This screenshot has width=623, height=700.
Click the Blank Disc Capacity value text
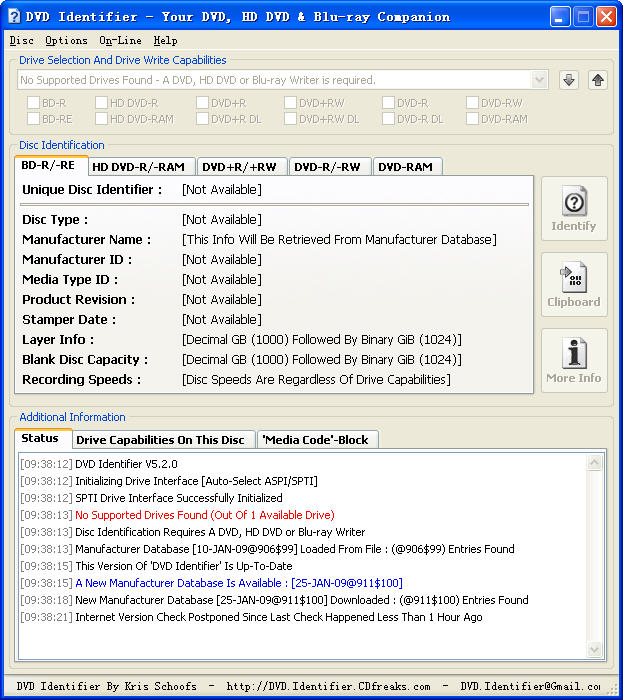(322, 359)
